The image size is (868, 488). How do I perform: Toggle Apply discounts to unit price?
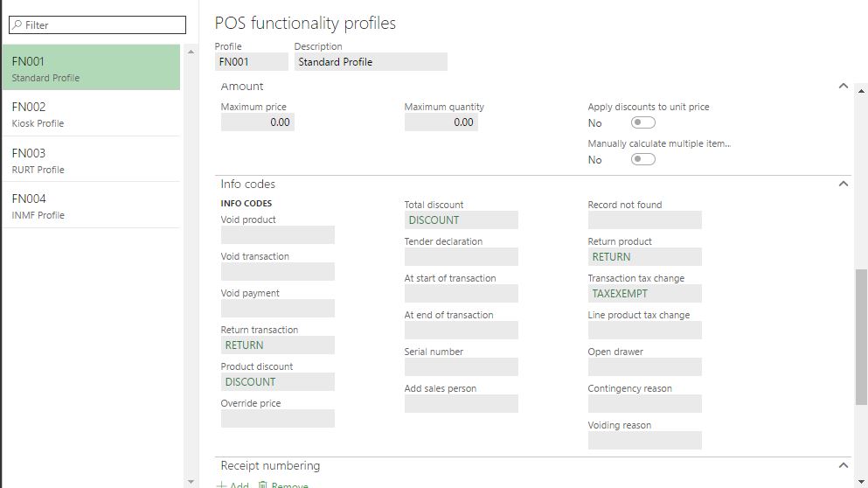tap(642, 123)
